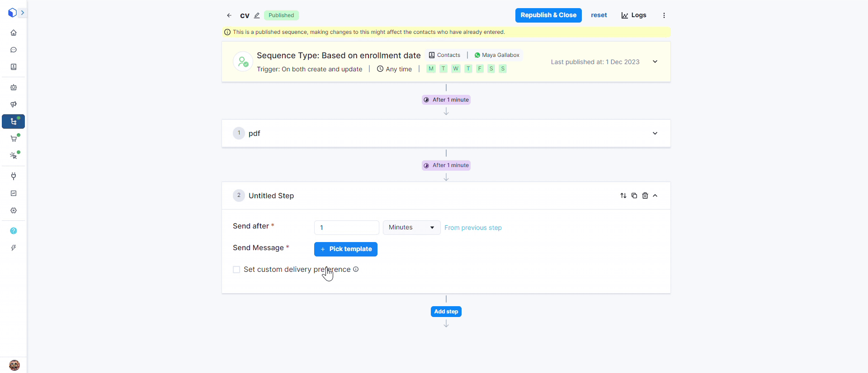The height and width of the screenshot is (373, 868).
Task: Open the Minutes unit dropdown
Action: [x=411, y=228]
